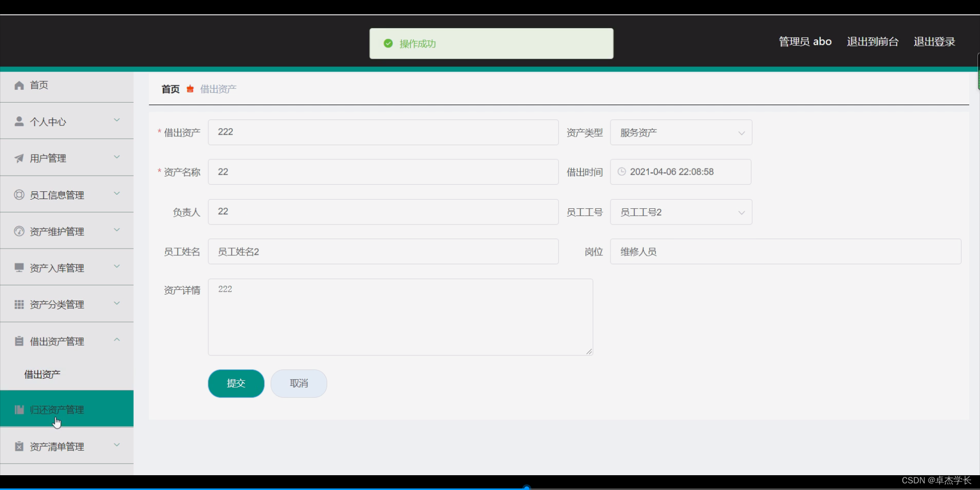Click the success checkmark in 操作成功 banner
This screenshot has width=980, height=490.
[x=388, y=43]
